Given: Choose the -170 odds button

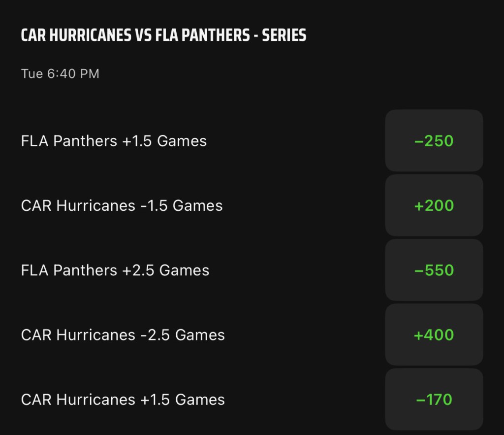Looking at the screenshot, I should click(x=434, y=400).
